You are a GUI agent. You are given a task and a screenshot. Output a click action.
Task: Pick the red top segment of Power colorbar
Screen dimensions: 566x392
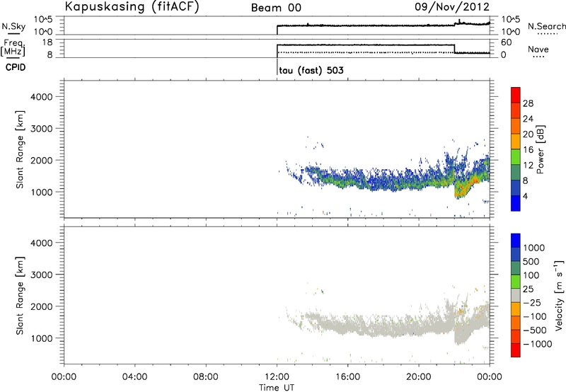click(516, 95)
